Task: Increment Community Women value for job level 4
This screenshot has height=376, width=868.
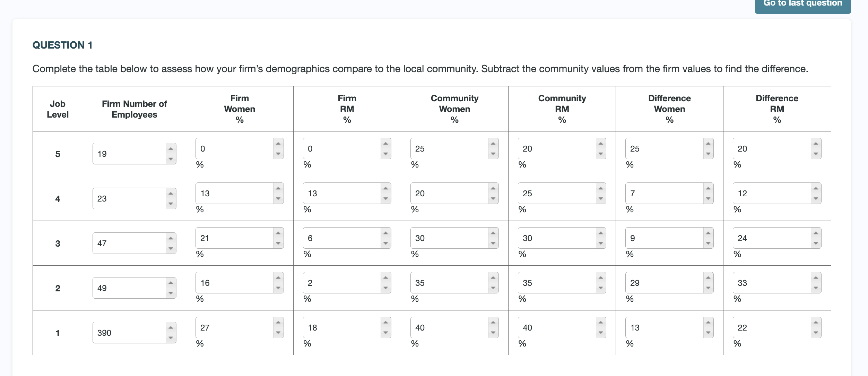Action: pos(492,188)
